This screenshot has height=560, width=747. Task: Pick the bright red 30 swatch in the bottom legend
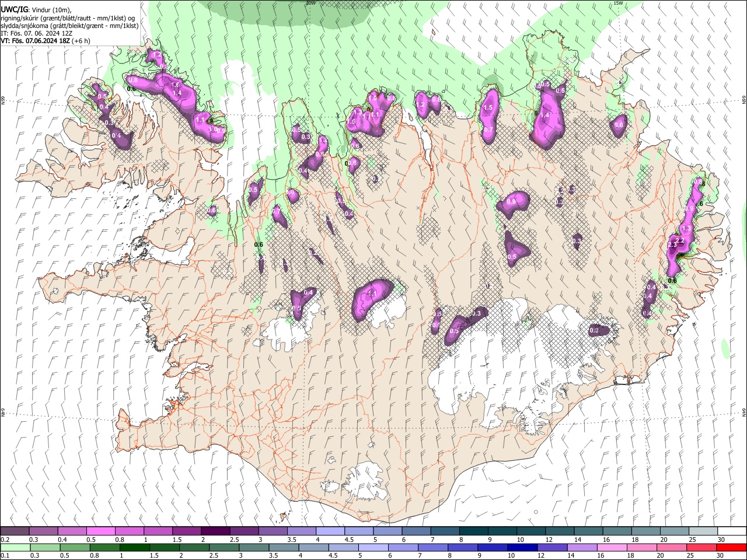pyautogui.click(x=731, y=548)
